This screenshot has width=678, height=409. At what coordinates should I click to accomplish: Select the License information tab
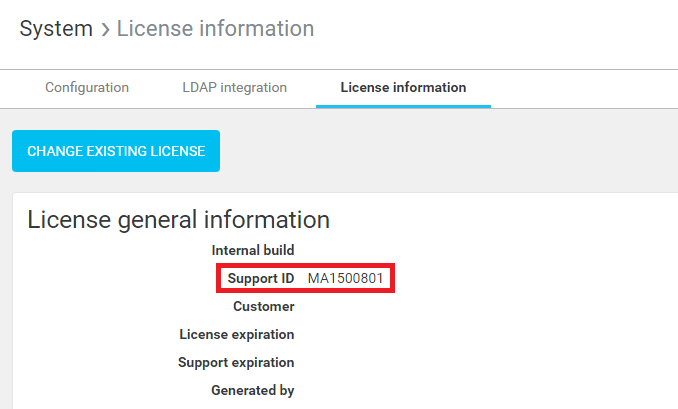click(x=403, y=88)
